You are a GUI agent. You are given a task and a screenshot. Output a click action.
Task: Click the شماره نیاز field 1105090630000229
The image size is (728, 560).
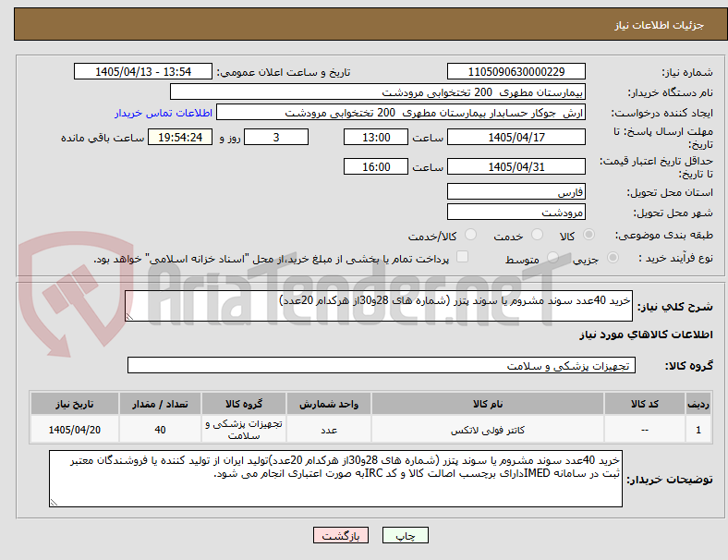pyautogui.click(x=516, y=71)
